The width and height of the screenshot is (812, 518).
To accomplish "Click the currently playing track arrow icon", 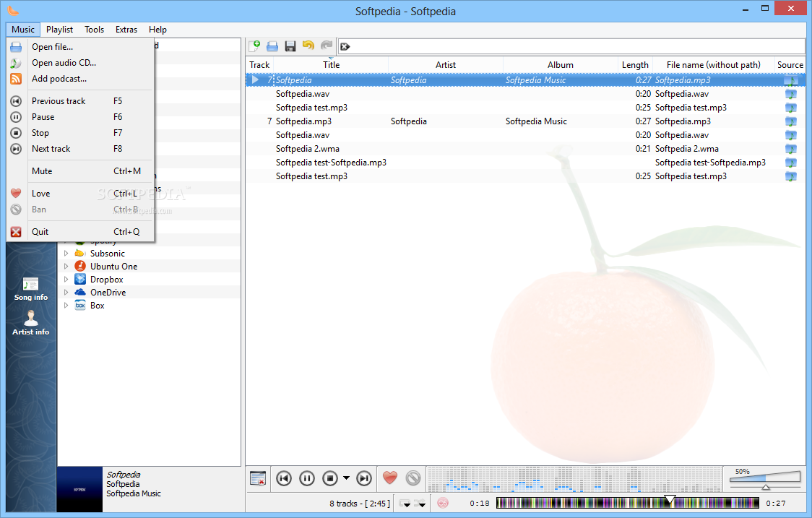I will [x=255, y=79].
